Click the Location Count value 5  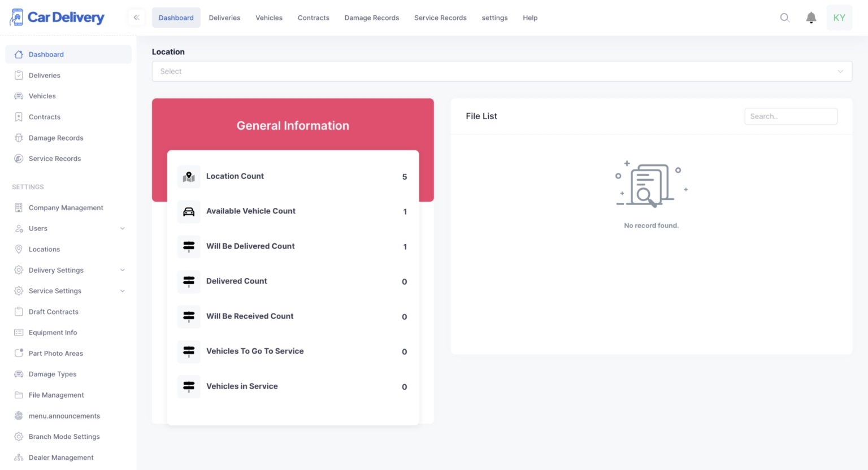coord(405,177)
